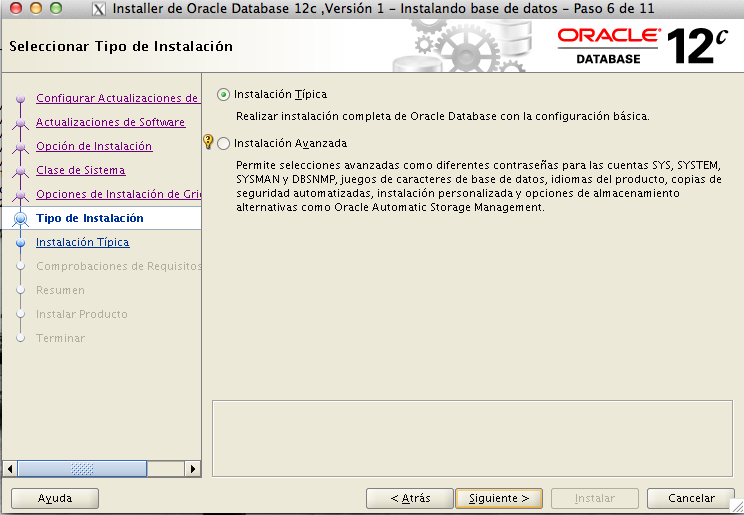Image resolution: width=744 pixels, height=515 pixels.
Task: Select the Instalación Avanzada radio button
Action: pos(223,143)
